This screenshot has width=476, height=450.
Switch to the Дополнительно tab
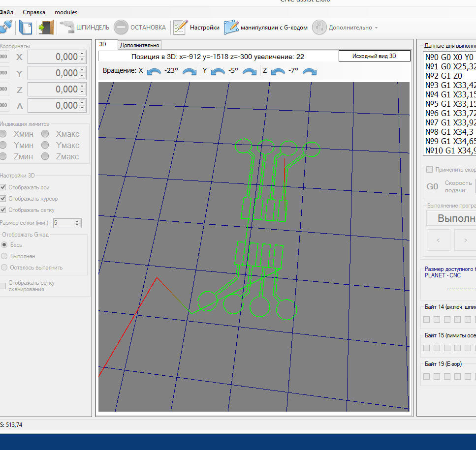pos(139,45)
